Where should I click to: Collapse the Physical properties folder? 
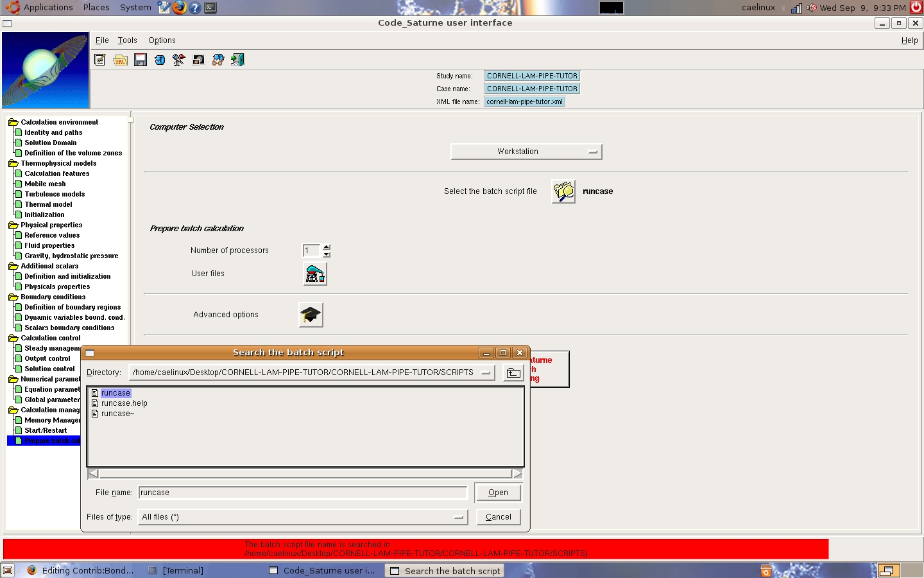pos(13,225)
